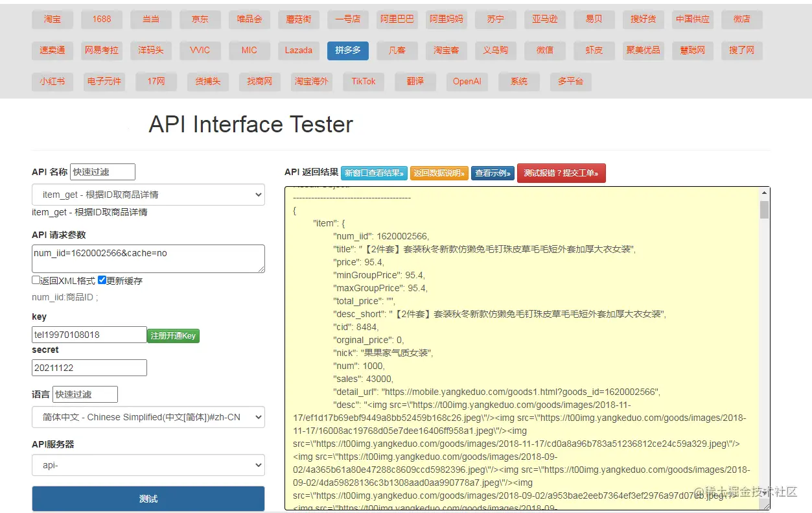Select the 蘑菇街 tab
This screenshot has height=513, width=812.
tap(299, 19)
